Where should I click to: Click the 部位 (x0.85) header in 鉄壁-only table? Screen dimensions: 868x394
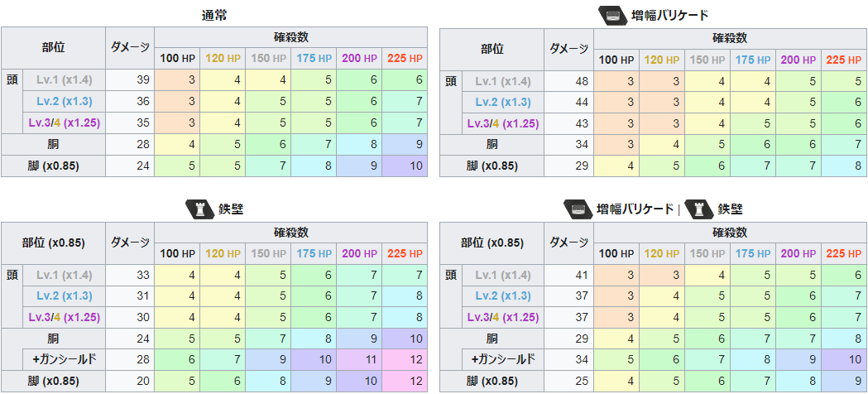53,243
